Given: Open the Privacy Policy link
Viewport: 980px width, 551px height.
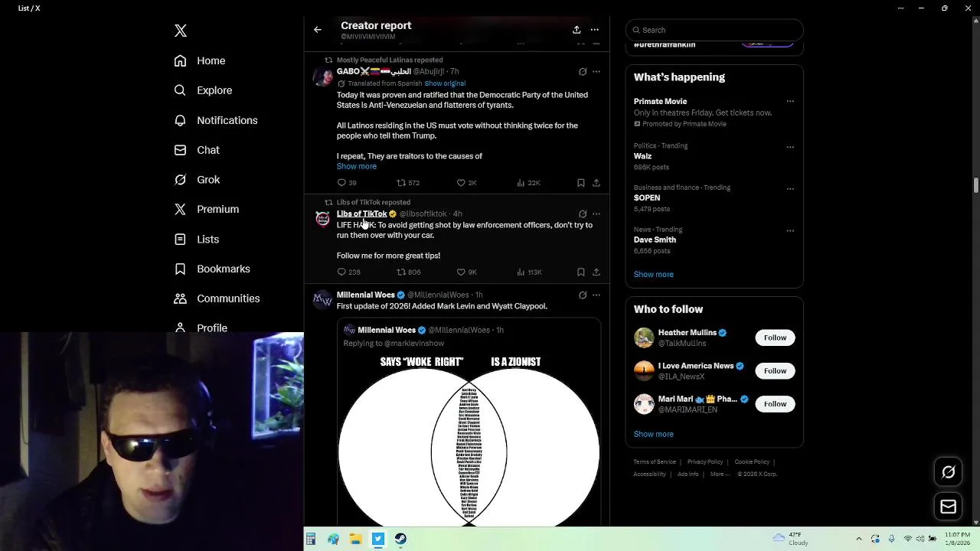Looking at the screenshot, I should pos(705,462).
